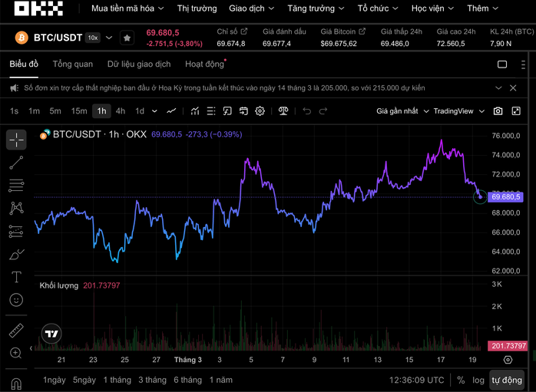536x392 pixels.
Task: Choose the text annotation tool
Action: (16, 277)
